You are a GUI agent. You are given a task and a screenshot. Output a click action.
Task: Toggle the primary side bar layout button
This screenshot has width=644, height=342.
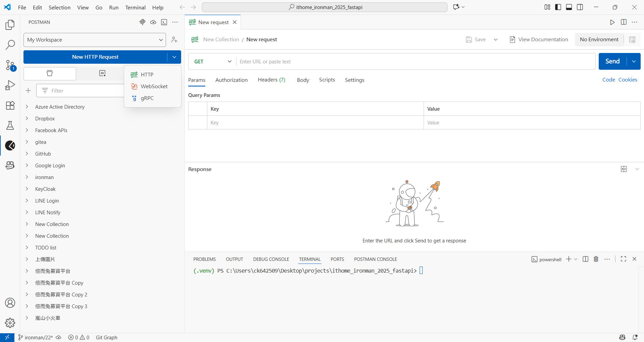coord(558,7)
